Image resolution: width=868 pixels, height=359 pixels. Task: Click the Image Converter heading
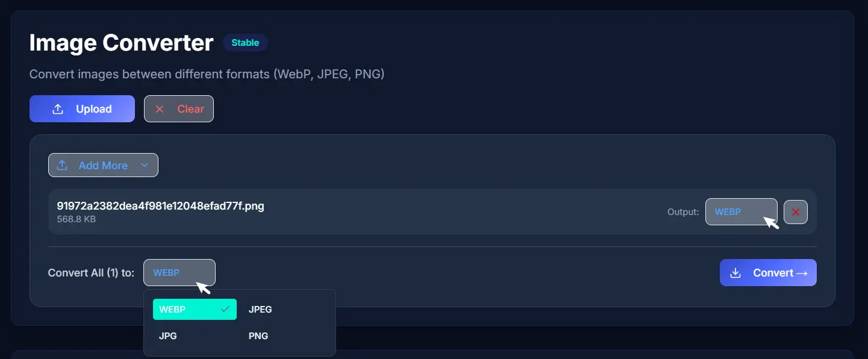coord(121,43)
